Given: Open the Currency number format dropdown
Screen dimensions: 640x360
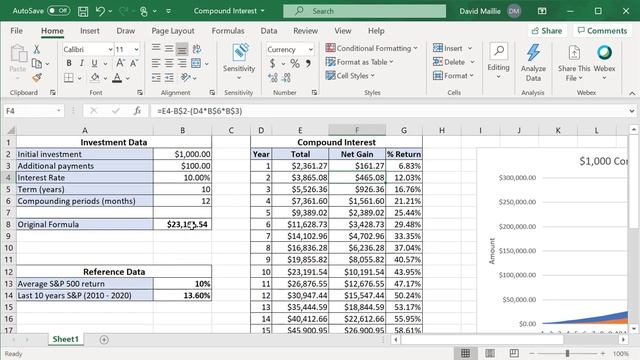Looking at the screenshot, I should [x=311, y=49].
